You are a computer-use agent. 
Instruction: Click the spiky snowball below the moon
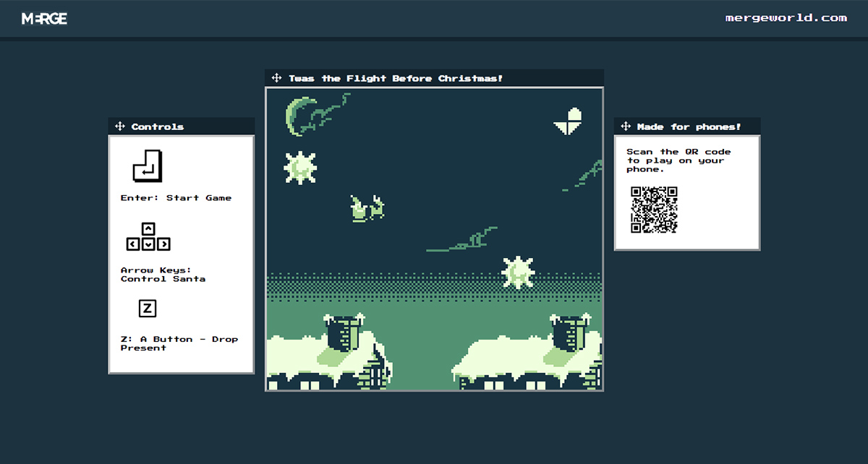coord(300,168)
